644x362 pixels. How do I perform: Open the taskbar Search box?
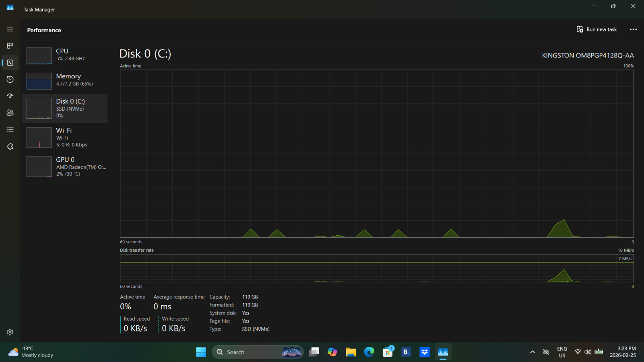258,352
